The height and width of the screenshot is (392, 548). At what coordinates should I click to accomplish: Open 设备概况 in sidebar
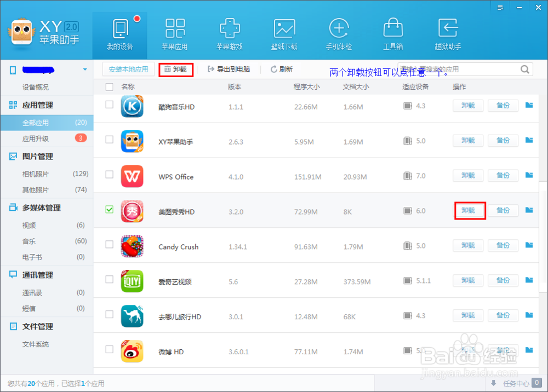pos(36,87)
